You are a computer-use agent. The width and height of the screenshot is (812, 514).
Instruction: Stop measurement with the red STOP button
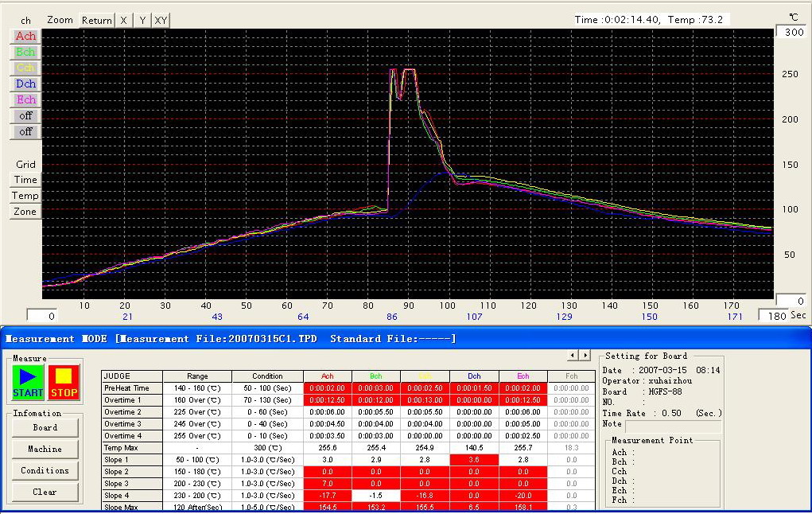coord(64,382)
